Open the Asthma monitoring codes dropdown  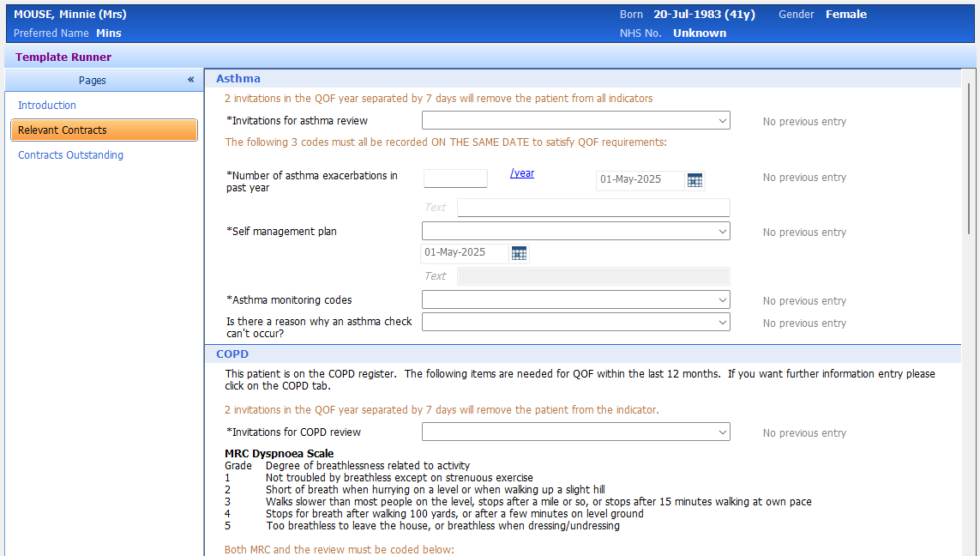(575, 300)
